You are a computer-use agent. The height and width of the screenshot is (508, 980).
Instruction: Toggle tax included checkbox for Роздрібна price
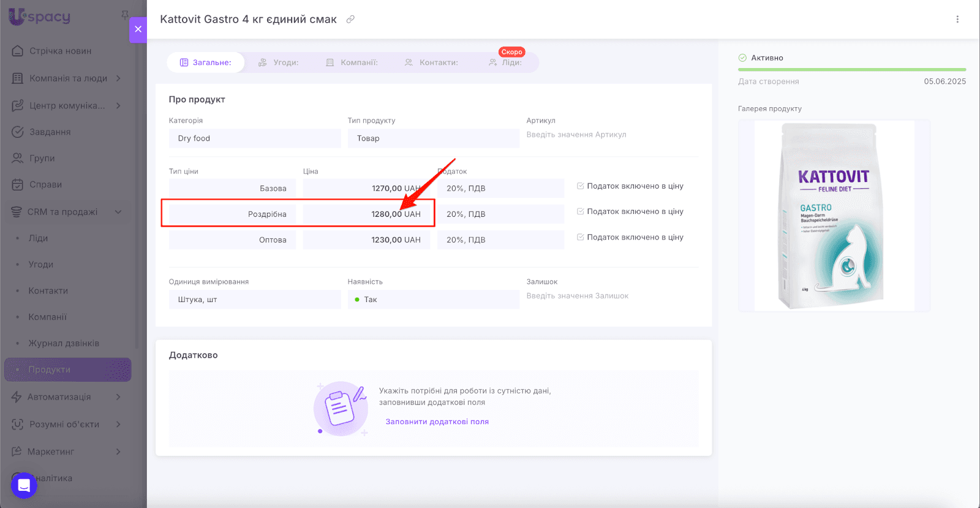click(x=580, y=211)
